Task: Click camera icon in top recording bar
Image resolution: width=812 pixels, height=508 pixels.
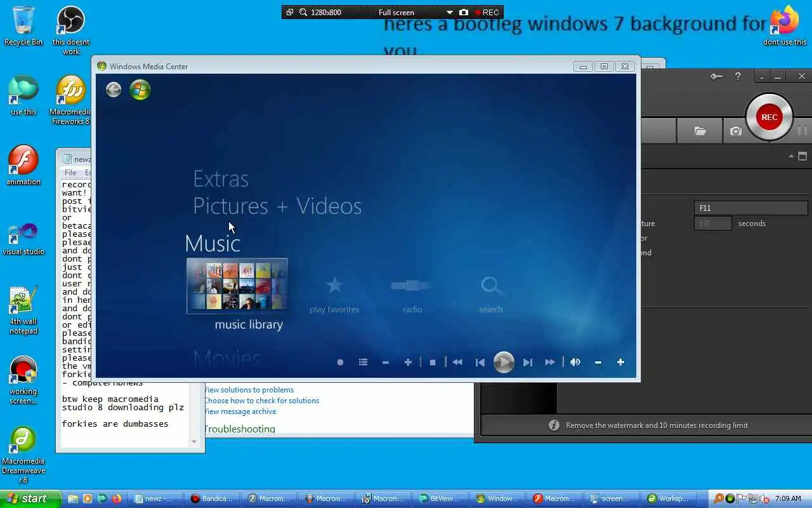Action: [x=464, y=12]
